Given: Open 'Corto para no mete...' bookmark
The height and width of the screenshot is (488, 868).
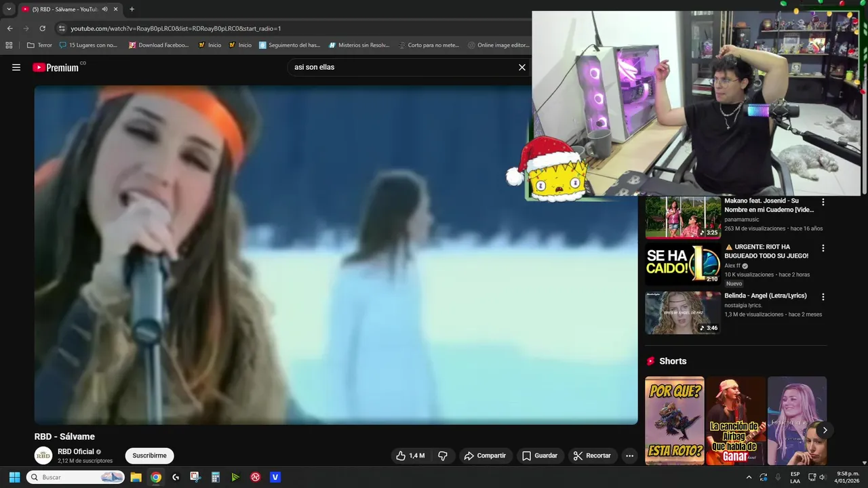Looking at the screenshot, I should click(x=429, y=45).
